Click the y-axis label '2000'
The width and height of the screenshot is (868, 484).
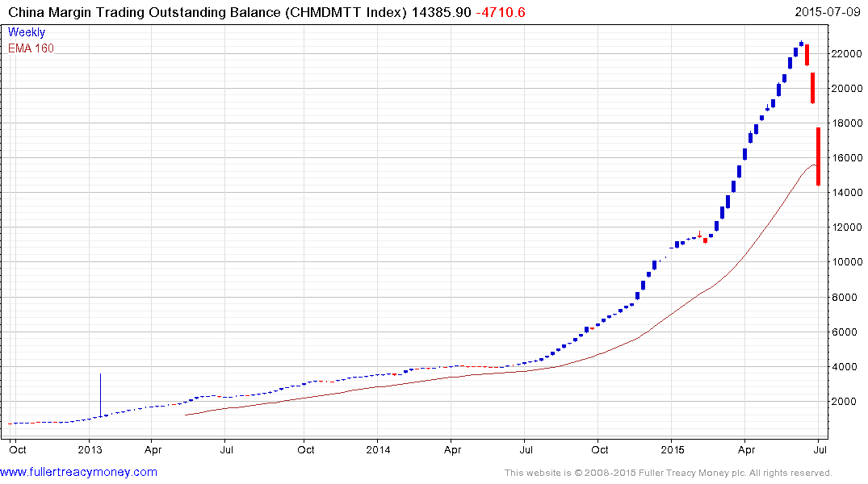(845, 401)
